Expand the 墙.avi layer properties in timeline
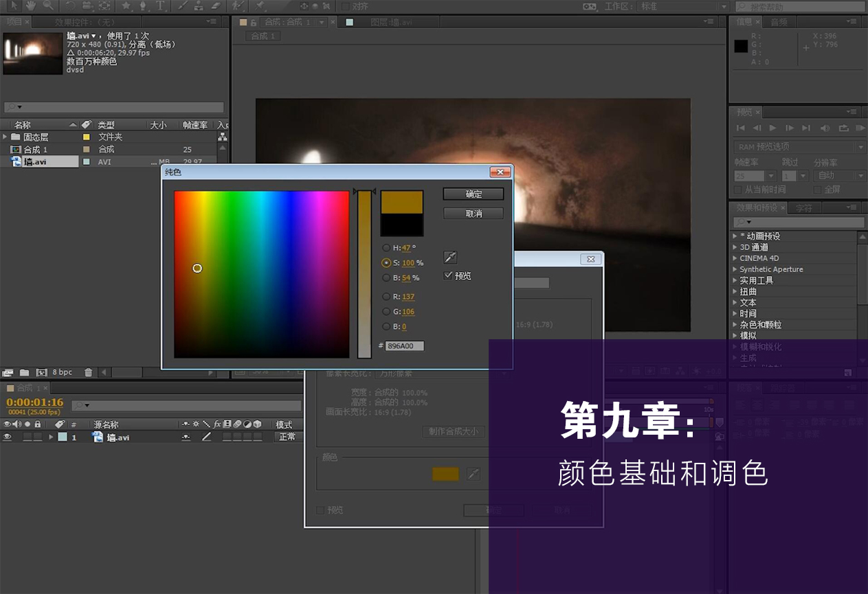 (51, 437)
